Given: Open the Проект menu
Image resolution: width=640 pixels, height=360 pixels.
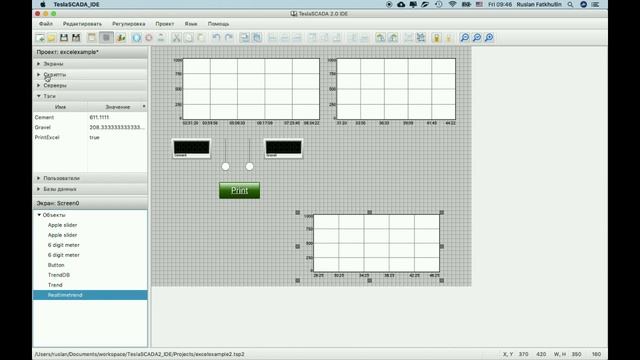Looking at the screenshot, I should [164, 24].
